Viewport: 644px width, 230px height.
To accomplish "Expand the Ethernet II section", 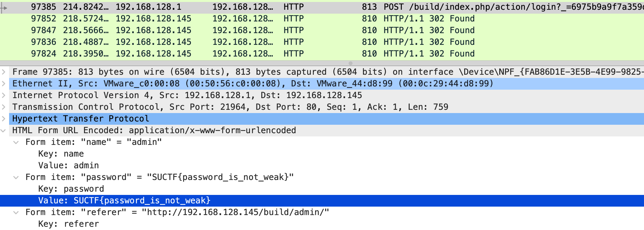I will tap(4, 83).
